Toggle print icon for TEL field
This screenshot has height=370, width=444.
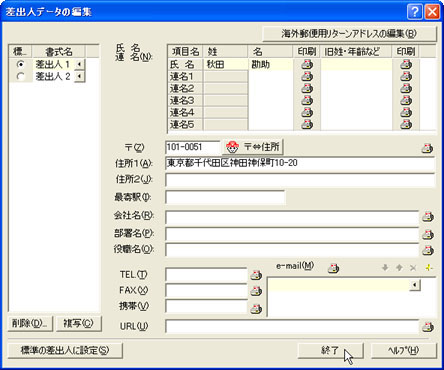pyautogui.click(x=256, y=275)
